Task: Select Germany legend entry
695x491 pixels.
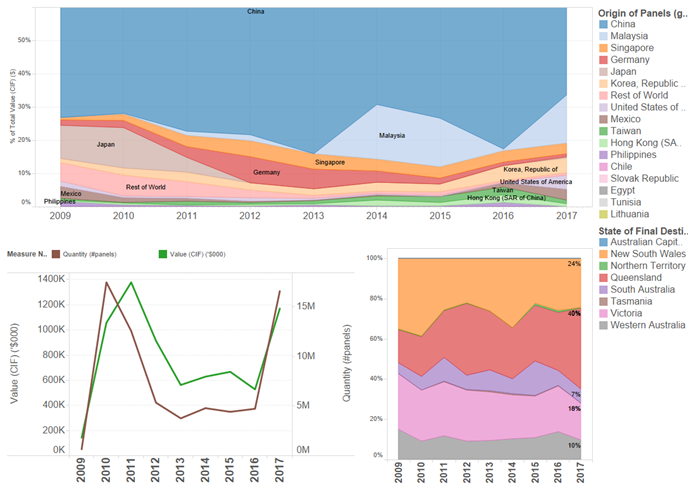Action: click(x=630, y=60)
